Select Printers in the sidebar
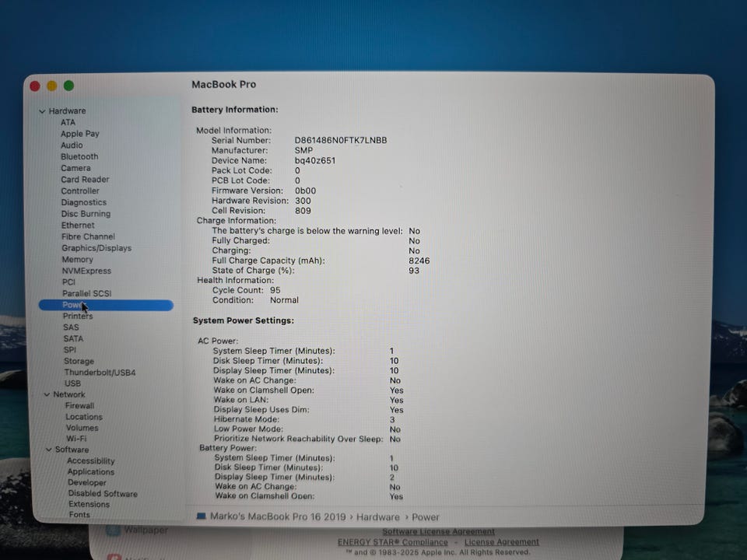 pos(78,317)
